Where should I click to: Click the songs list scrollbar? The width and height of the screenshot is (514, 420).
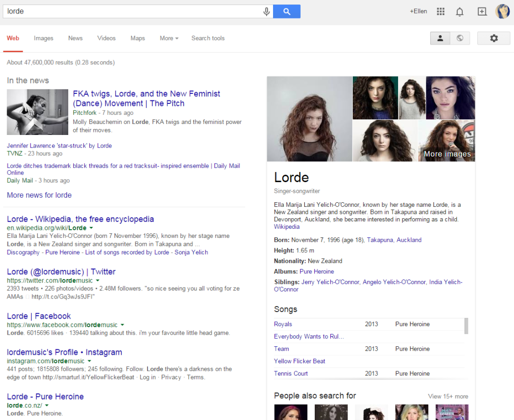click(x=466, y=326)
